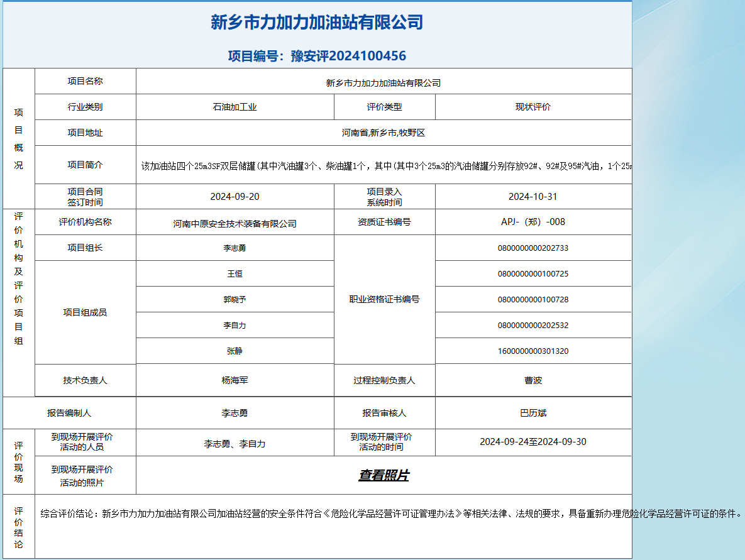Select address 河南省,新乡市,牧野区
This screenshot has height=560, width=745.
[384, 133]
